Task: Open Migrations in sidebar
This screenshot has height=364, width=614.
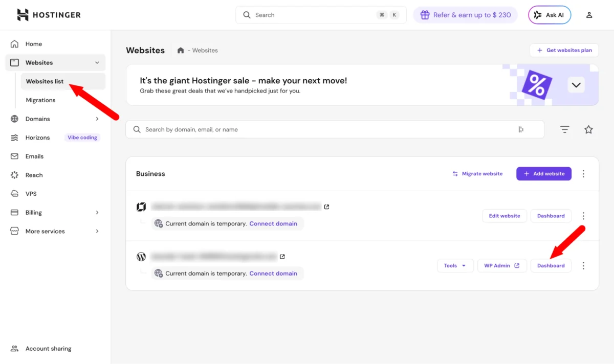Action: (41, 100)
